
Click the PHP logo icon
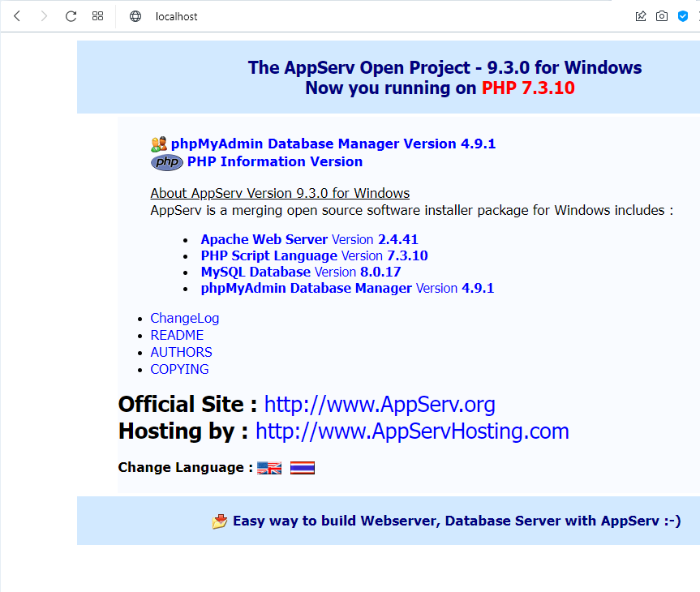coord(167,162)
